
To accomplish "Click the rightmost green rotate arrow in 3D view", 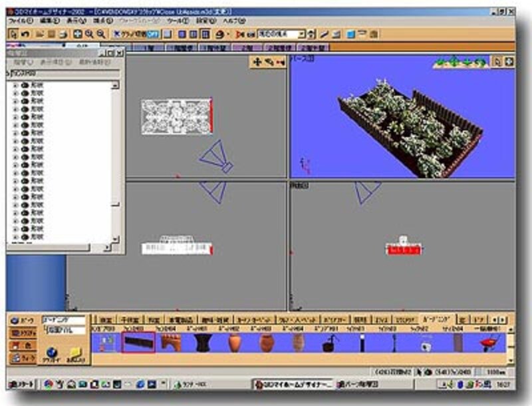I will click(481, 62).
